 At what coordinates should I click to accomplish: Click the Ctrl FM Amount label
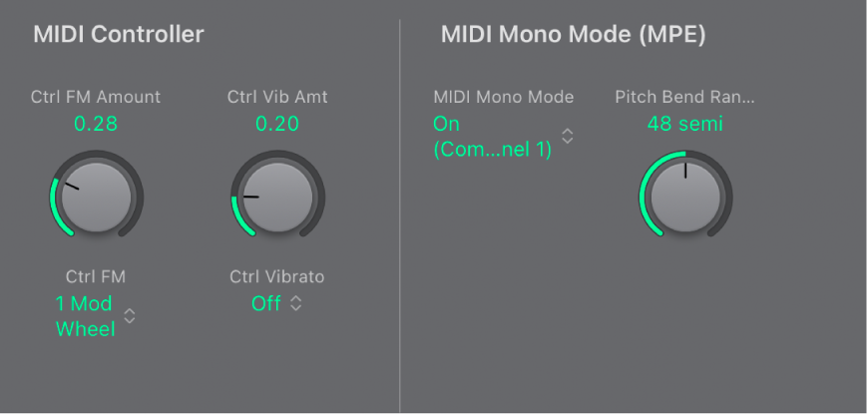click(x=96, y=97)
